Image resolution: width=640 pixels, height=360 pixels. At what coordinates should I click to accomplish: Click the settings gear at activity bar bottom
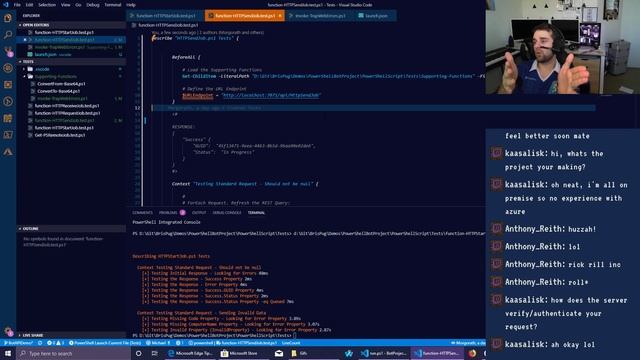(8, 331)
